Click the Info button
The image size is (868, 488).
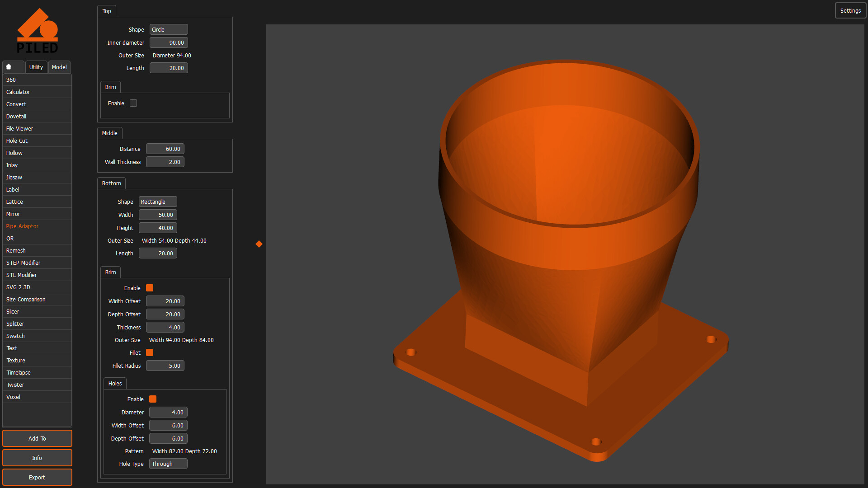click(37, 458)
